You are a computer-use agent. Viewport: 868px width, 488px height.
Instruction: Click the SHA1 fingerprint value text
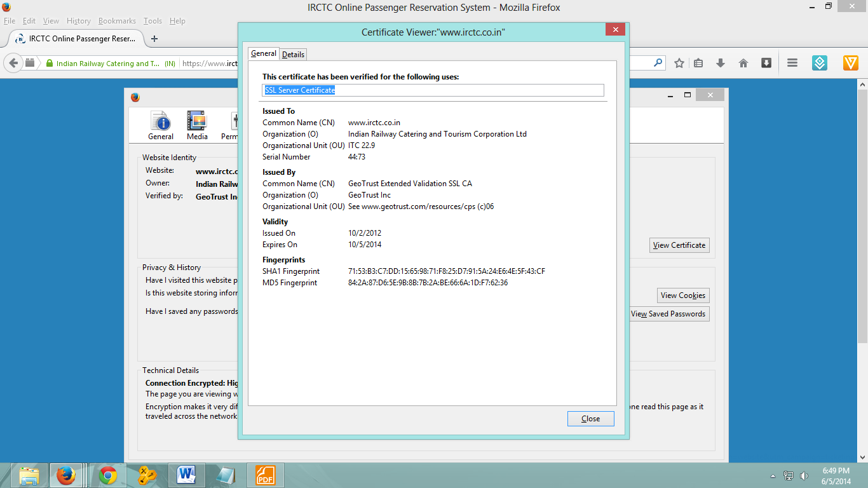point(447,271)
